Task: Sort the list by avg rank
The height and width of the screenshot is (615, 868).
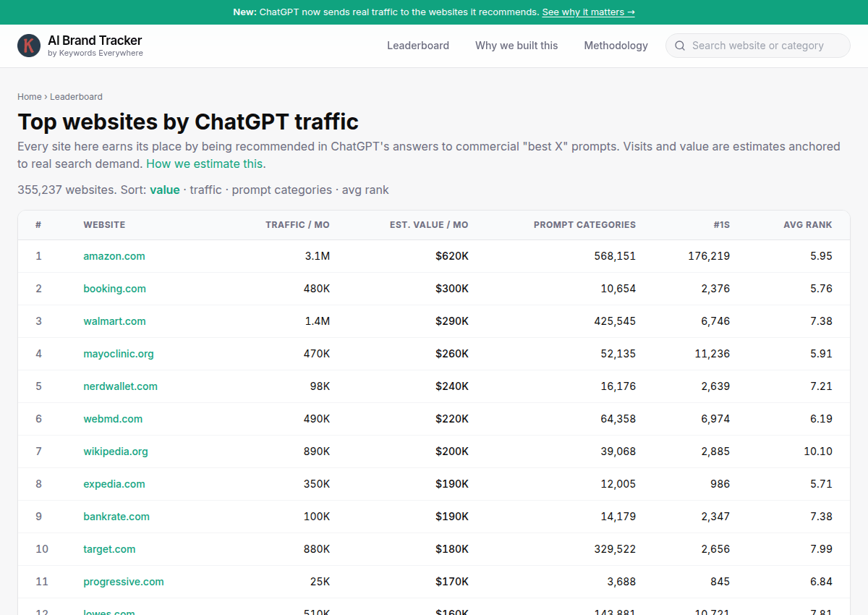Action: (x=365, y=190)
